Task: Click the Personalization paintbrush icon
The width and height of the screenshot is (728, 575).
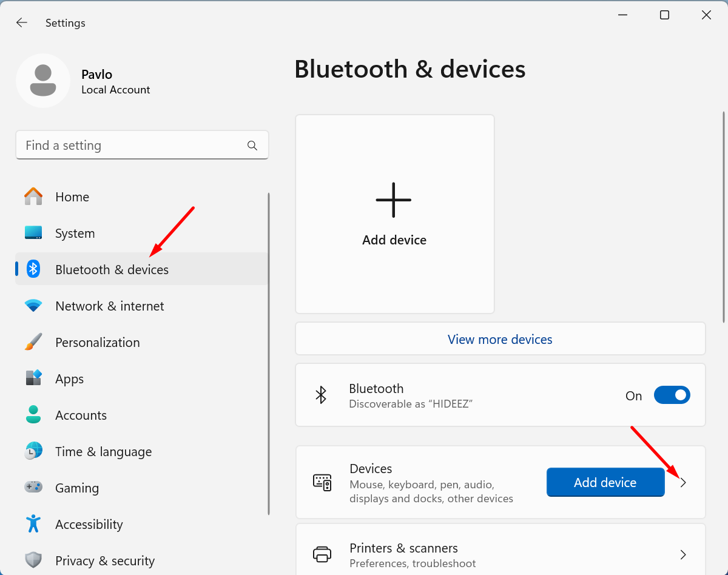Action: click(x=33, y=343)
